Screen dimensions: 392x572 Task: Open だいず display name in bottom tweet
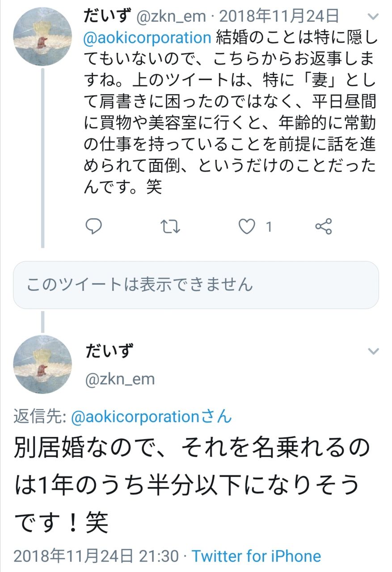click(x=109, y=351)
